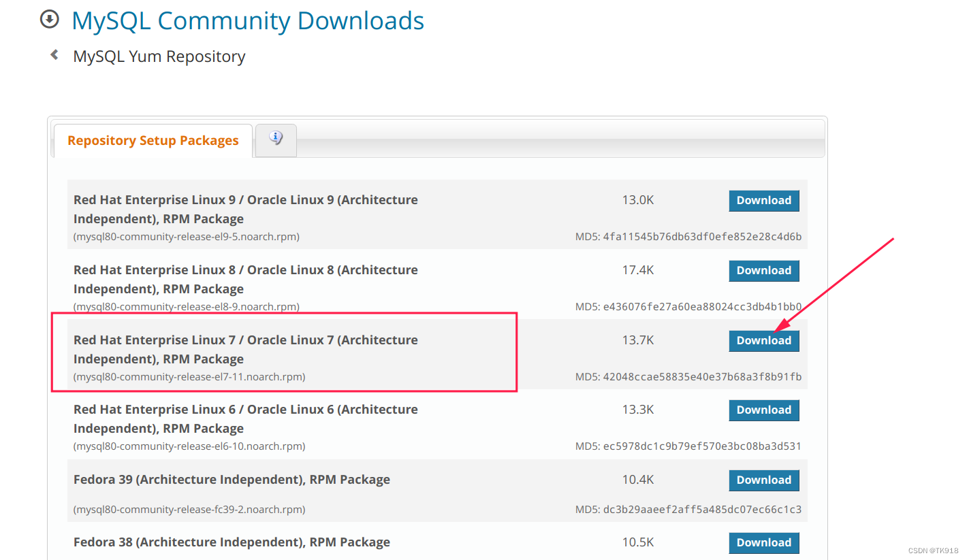The height and width of the screenshot is (560, 969).
Task: Select filename mysql80-community-release-el7-11.noarch.rpm
Action: (189, 377)
